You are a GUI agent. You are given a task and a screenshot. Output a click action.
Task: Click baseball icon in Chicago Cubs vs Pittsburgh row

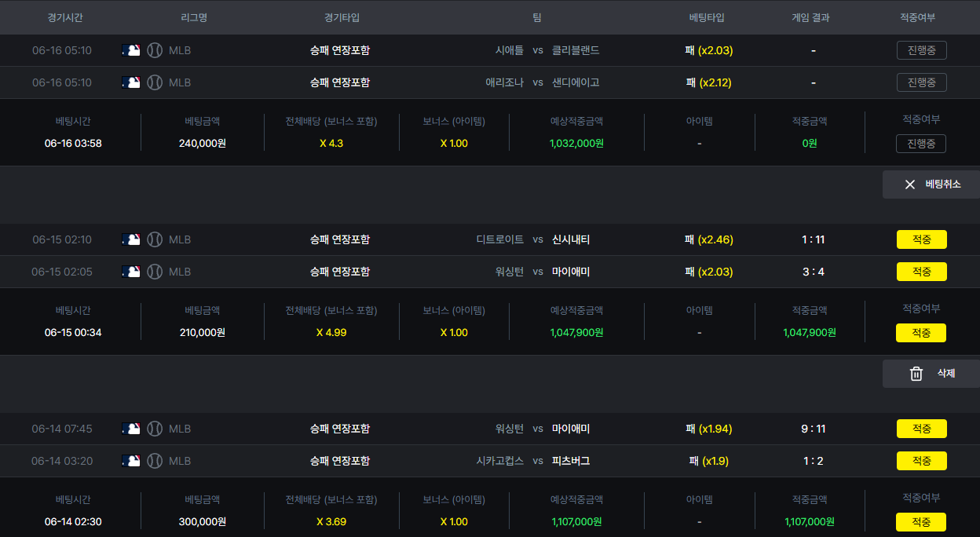tap(155, 461)
